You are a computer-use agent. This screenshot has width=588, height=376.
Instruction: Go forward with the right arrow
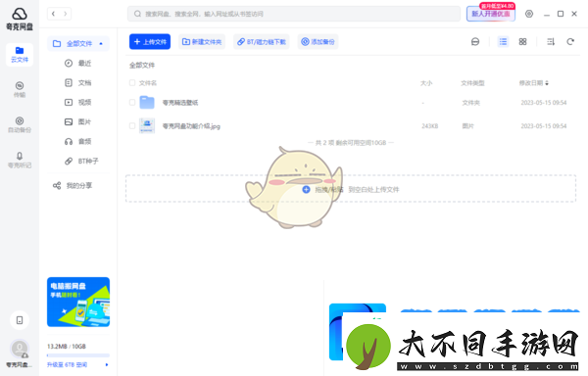pyautogui.click(x=66, y=14)
